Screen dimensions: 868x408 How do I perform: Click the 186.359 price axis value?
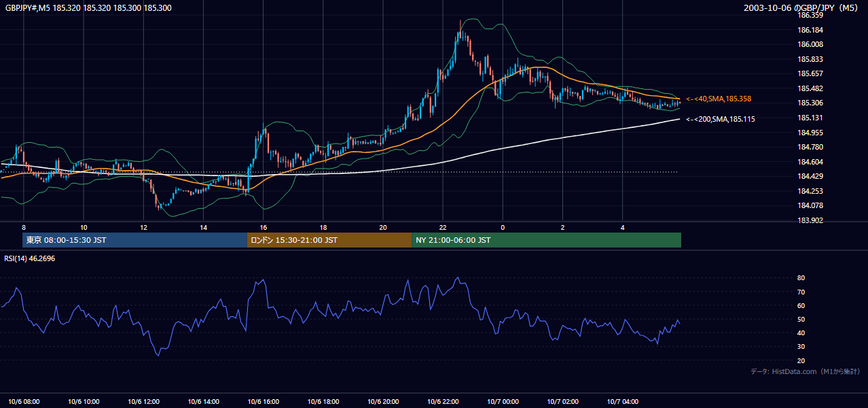[x=810, y=15]
